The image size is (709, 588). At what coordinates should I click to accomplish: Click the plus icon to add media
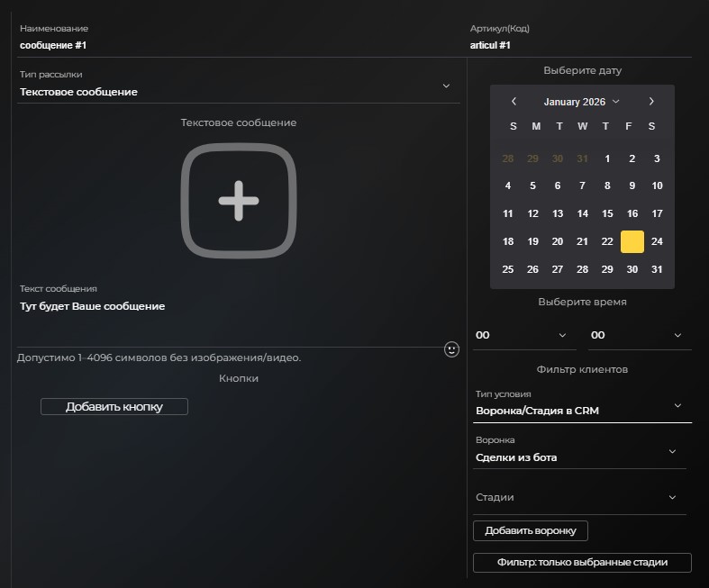point(239,201)
